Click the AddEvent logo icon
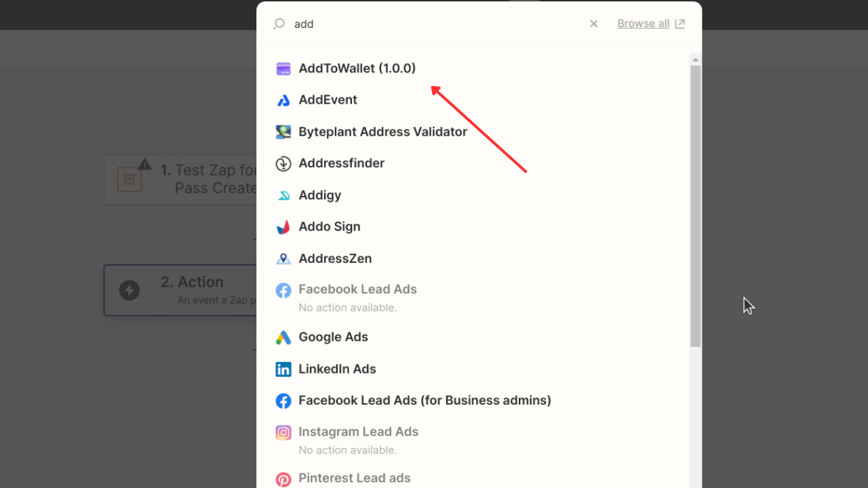868x488 pixels. (x=283, y=100)
